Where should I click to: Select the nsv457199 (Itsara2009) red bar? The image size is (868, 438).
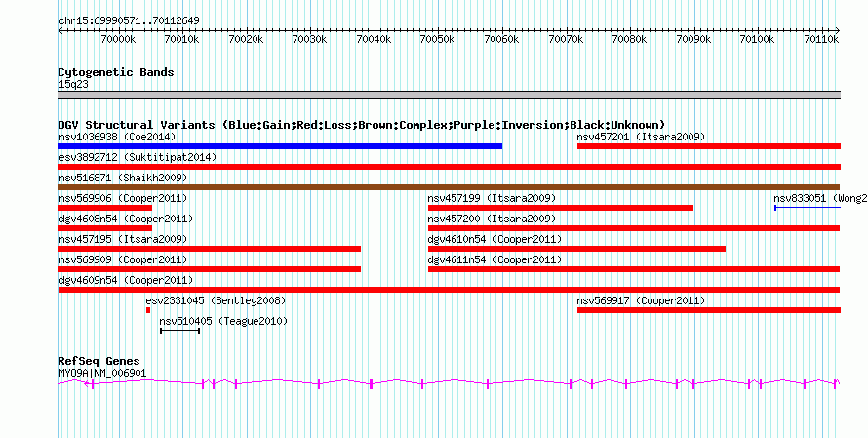coord(560,208)
